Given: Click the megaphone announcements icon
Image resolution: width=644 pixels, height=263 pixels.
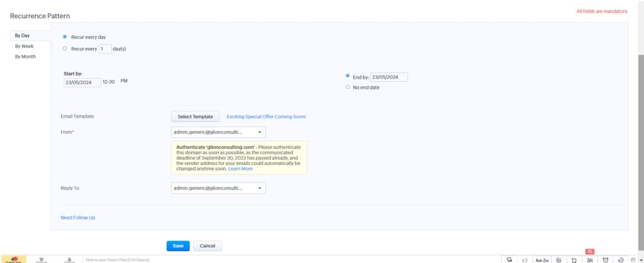Looking at the screenshot, I should (525, 260).
